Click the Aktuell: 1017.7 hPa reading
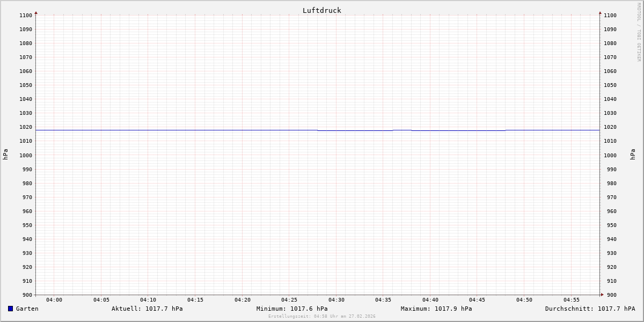Viewport: 644px width, 322px height. coord(147,309)
